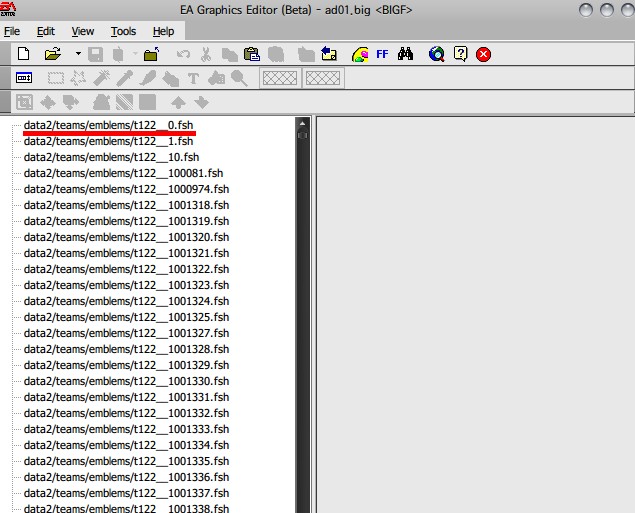Screen dimensions: 635x513
Task: Select t122__1001329.fsh tree entry
Action: click(126, 365)
